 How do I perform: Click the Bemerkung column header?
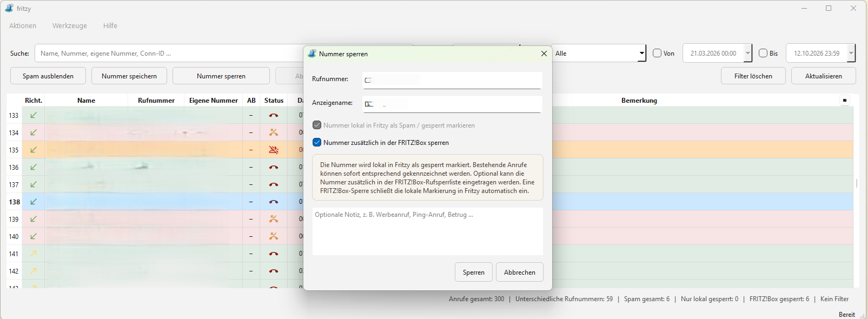(639, 101)
